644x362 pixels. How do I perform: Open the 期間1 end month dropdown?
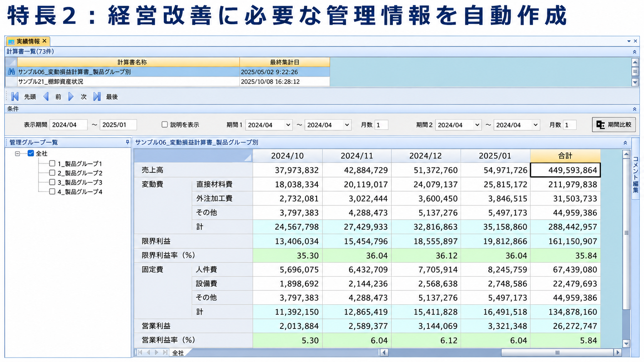tap(347, 125)
